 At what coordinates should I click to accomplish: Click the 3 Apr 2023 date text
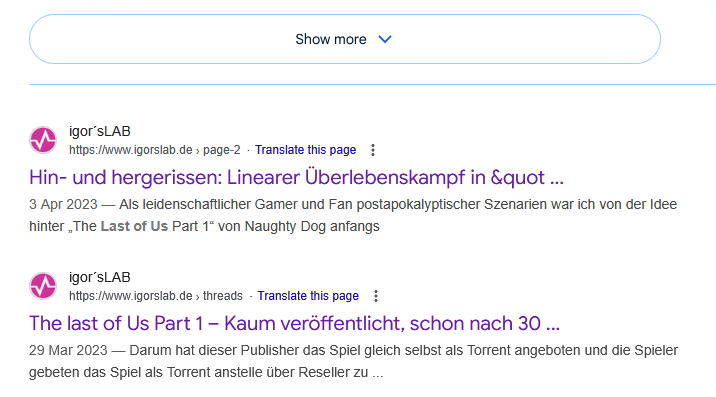point(63,204)
